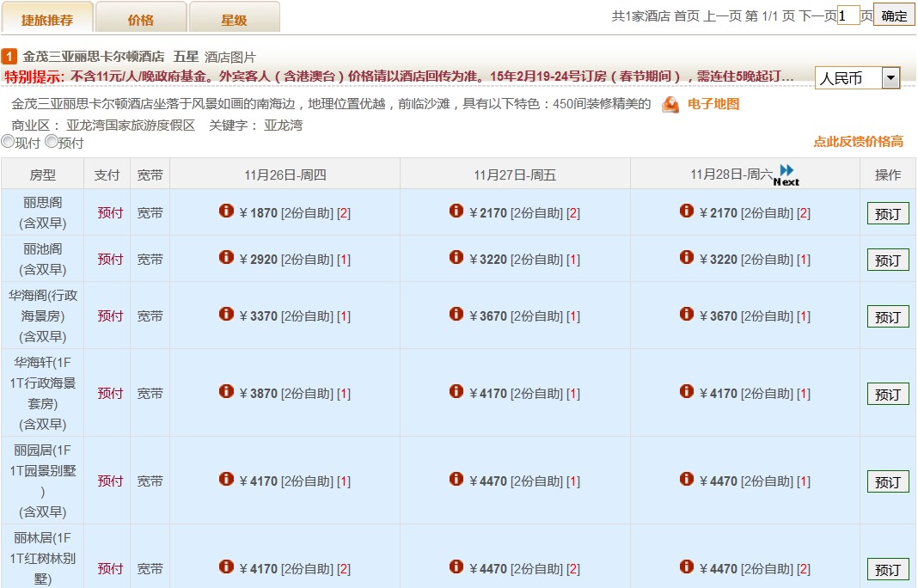This screenshot has height=588, width=918.
Task: Click 预订 button for 华海阁 room
Action: (887, 316)
